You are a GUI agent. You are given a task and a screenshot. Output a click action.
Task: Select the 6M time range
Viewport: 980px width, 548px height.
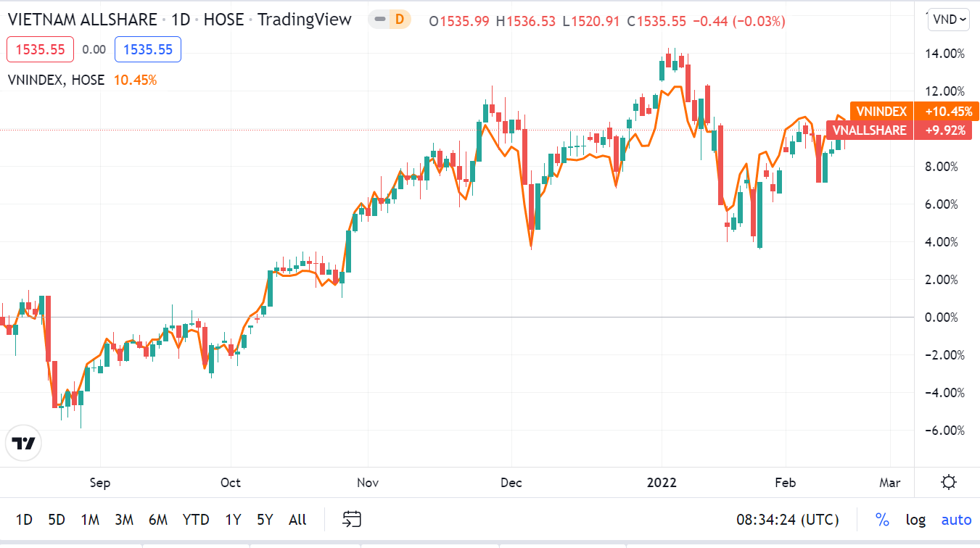coord(158,519)
